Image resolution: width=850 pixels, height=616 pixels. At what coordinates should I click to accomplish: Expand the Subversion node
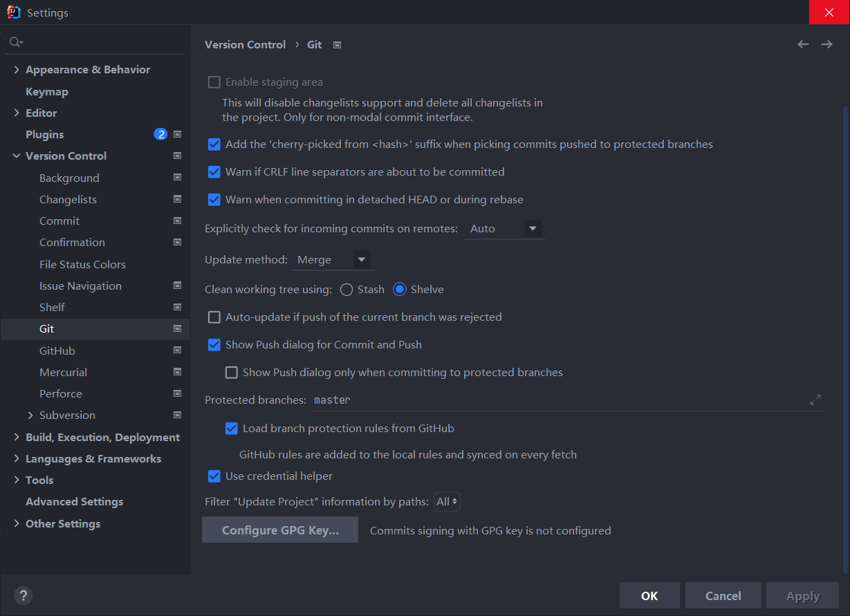coord(30,416)
